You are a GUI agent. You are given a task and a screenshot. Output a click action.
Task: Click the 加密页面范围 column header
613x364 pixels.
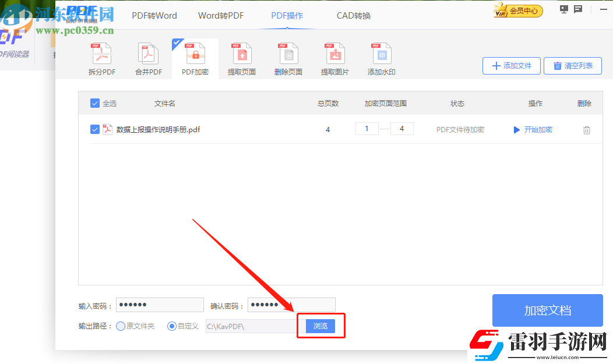point(386,104)
